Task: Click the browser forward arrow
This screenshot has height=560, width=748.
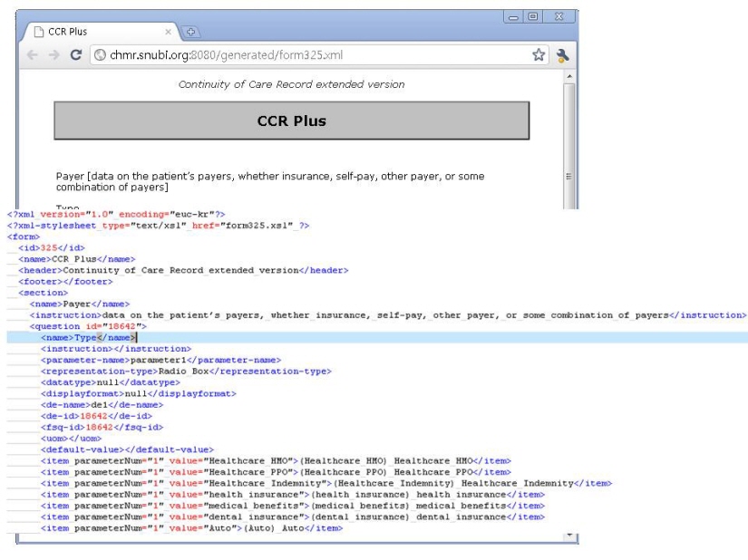Action: [x=53, y=54]
